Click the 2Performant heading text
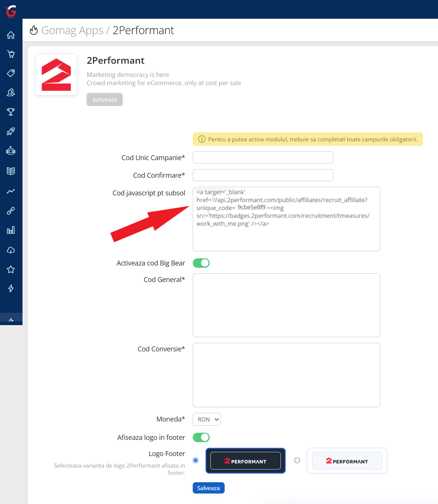Image resolution: width=438 pixels, height=504 pixels. click(115, 60)
